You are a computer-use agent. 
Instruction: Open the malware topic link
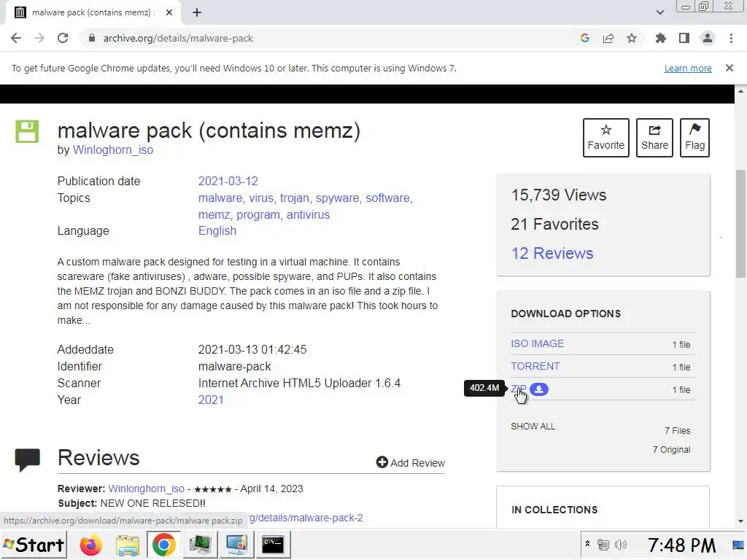pos(220,198)
